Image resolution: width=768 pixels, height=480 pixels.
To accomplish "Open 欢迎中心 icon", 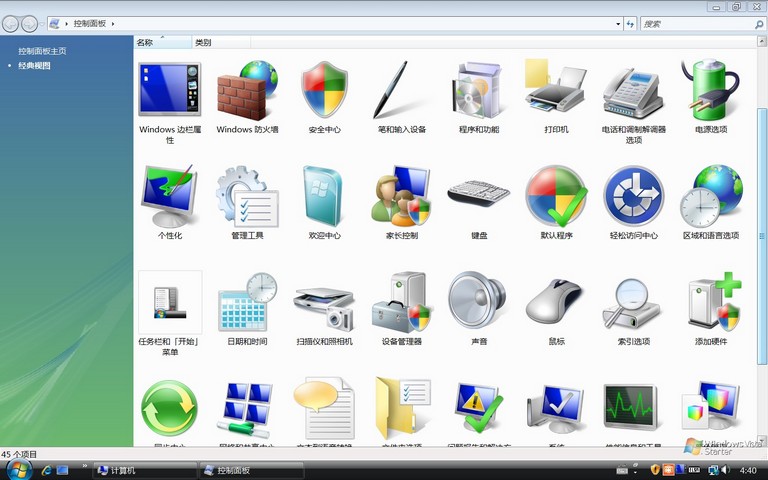I will pyautogui.click(x=322, y=196).
